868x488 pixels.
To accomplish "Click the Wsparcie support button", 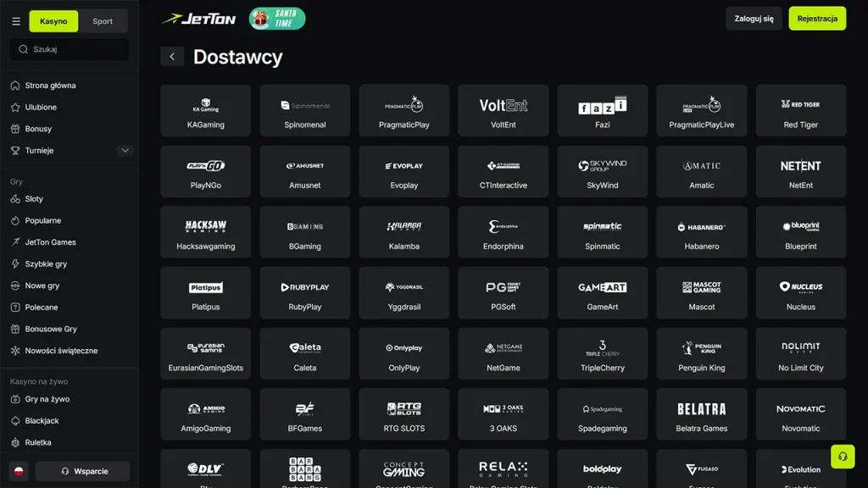I will pyautogui.click(x=83, y=471).
